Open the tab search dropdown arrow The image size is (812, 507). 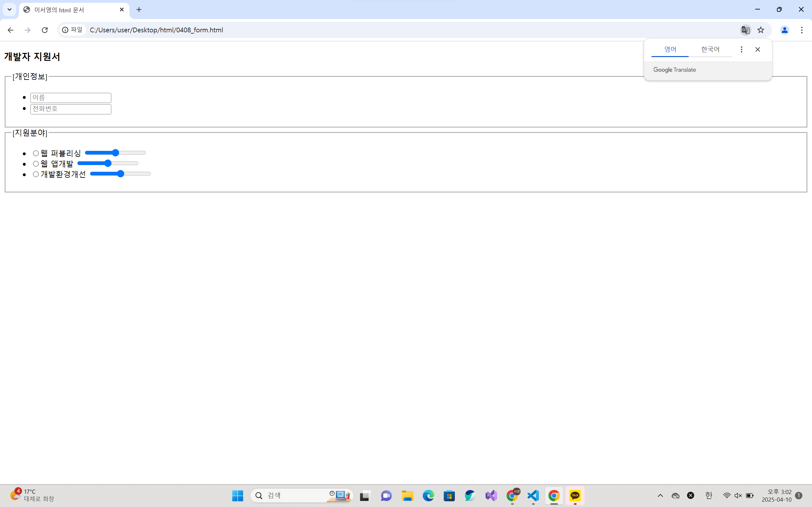pos(10,10)
